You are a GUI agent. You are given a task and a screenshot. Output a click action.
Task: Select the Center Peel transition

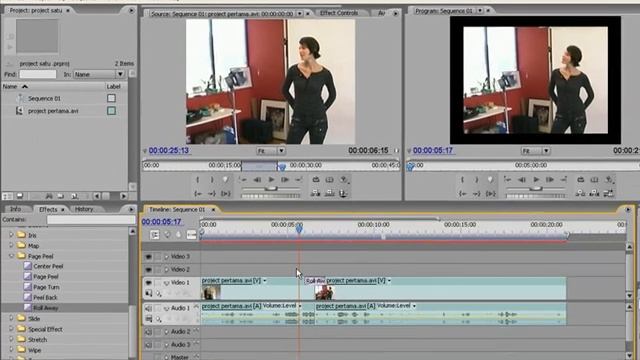click(48, 266)
